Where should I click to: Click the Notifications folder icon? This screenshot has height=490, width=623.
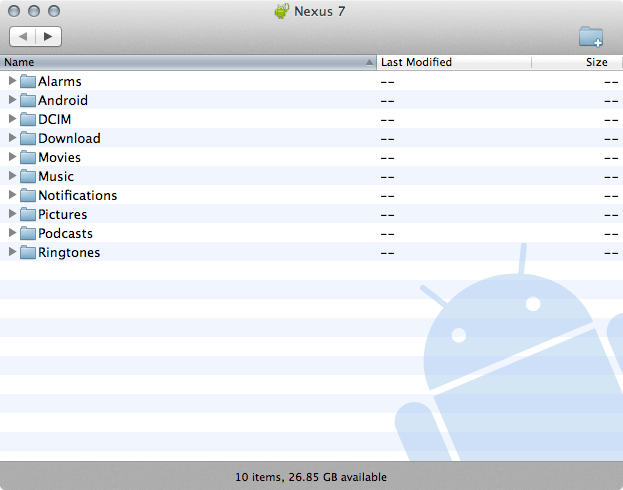click(x=28, y=196)
